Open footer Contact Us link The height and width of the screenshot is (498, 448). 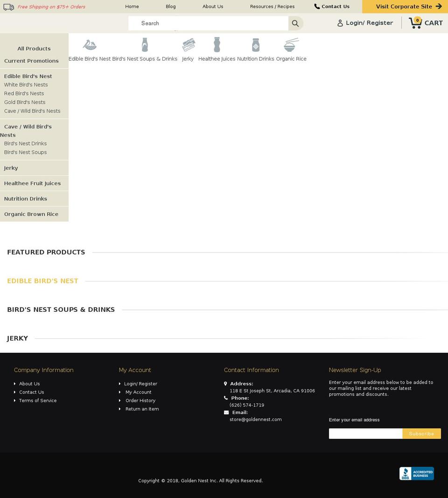(x=31, y=392)
